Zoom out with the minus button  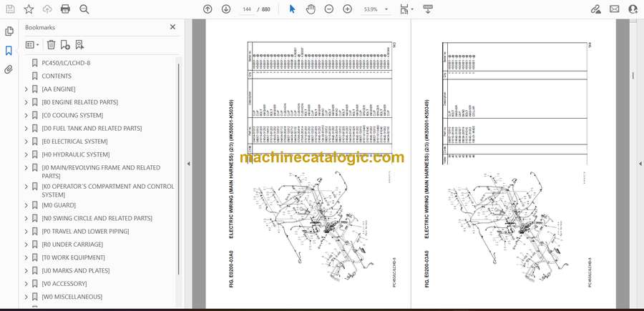click(329, 9)
